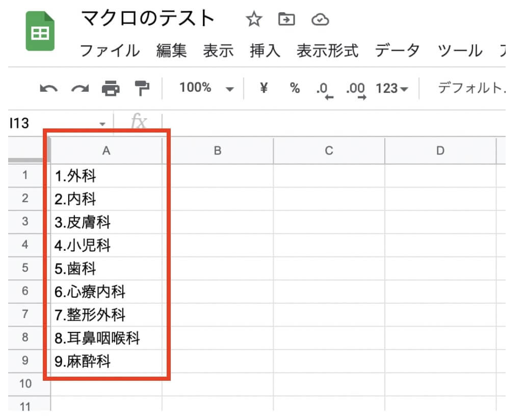Image resolution: width=526 pixels, height=420 pixels.
Task: Select cell containing 2.内科
Action: pyautogui.click(x=107, y=199)
